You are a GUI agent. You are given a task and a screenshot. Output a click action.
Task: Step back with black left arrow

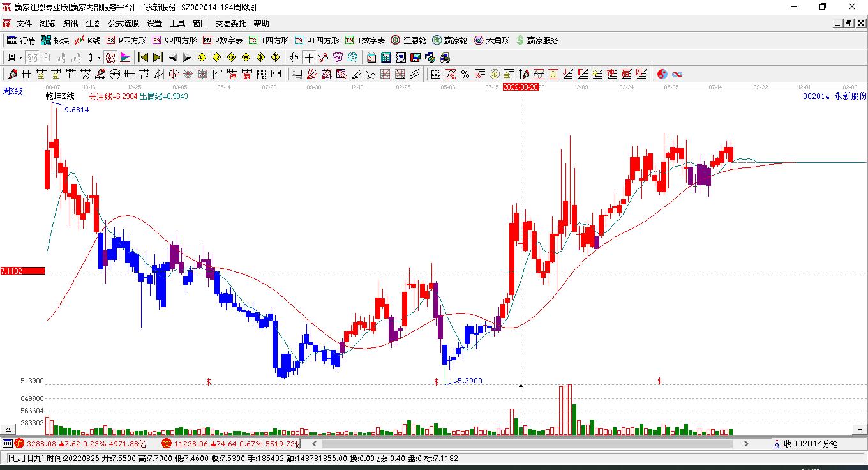pyautogui.click(x=172, y=57)
